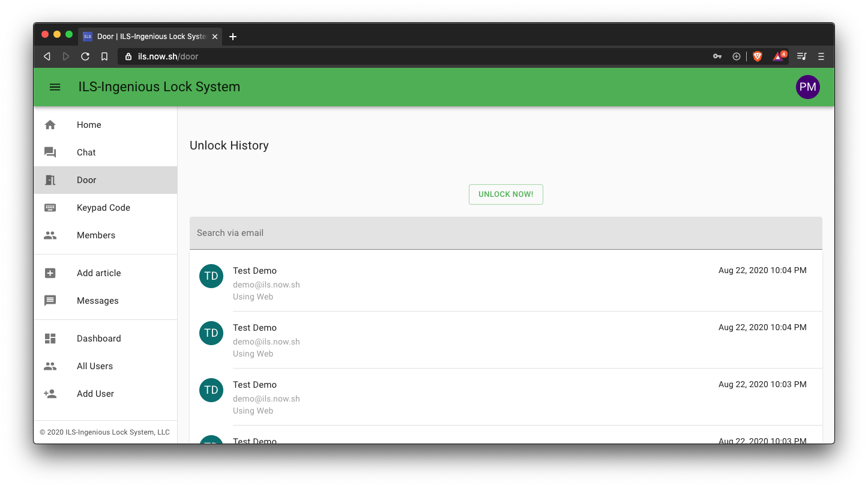Reload the page with browser refresh button
The width and height of the screenshot is (868, 488).
click(x=85, y=56)
